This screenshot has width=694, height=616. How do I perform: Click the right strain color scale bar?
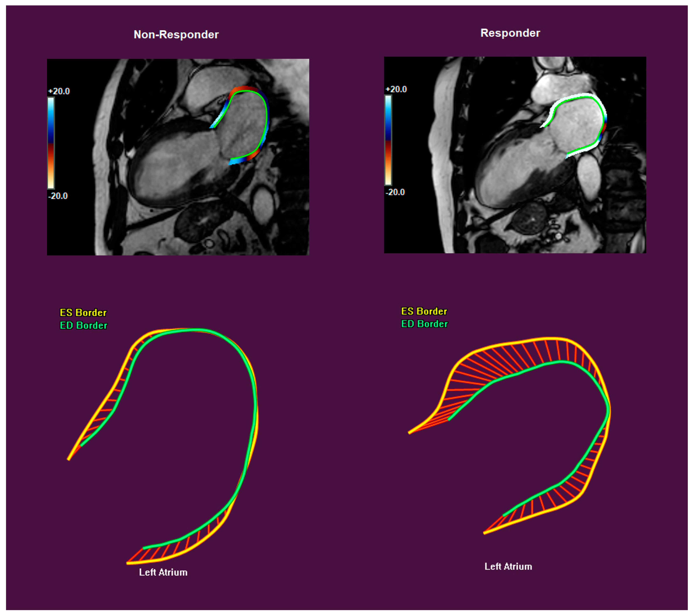coord(388,140)
